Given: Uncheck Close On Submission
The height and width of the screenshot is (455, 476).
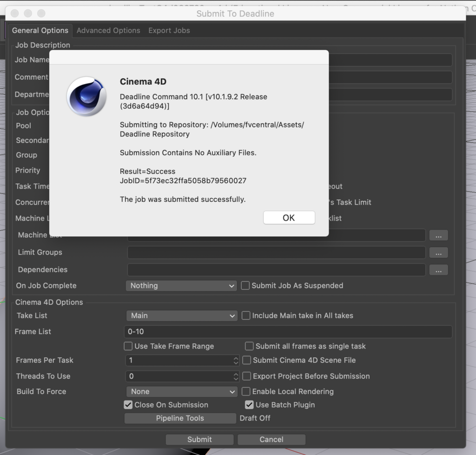Looking at the screenshot, I should [x=128, y=405].
